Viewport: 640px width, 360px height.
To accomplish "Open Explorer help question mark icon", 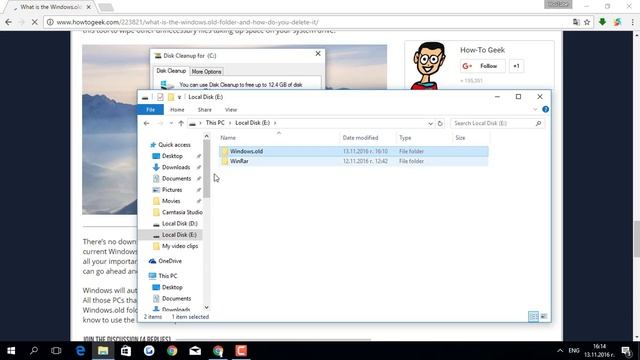I will click(545, 109).
